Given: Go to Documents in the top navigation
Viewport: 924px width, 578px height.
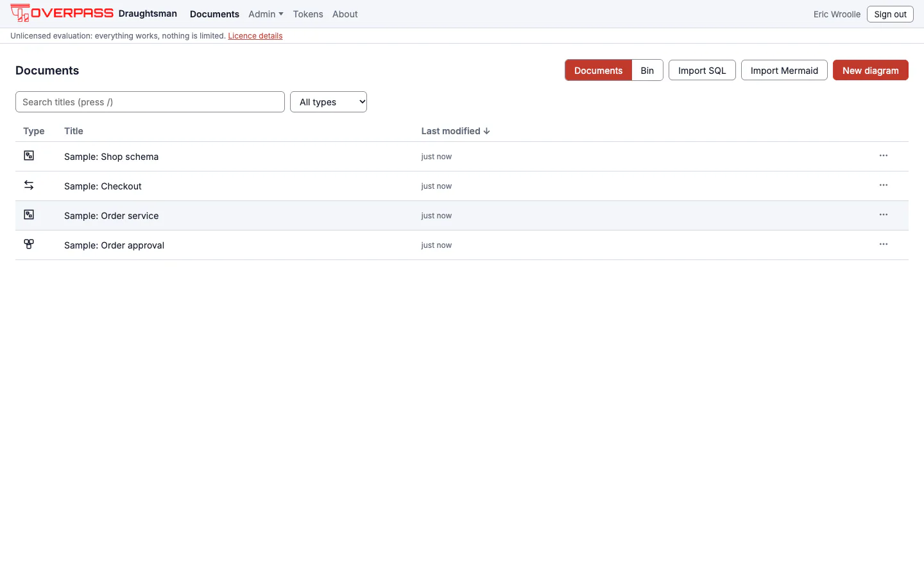Looking at the screenshot, I should 214,14.
